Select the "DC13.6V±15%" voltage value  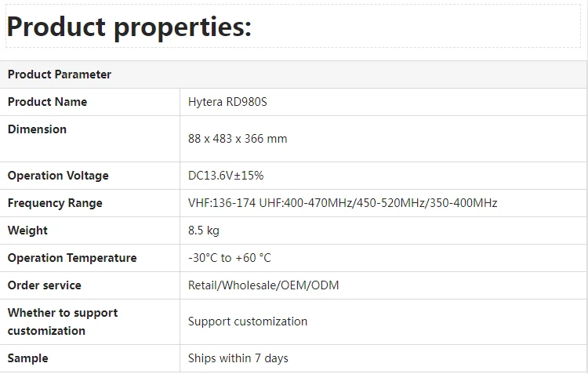click(x=226, y=176)
